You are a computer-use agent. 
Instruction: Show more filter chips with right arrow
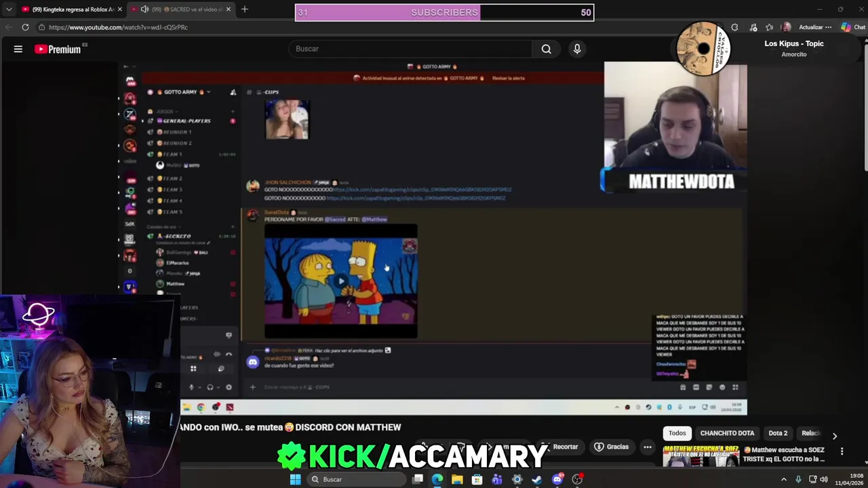tap(835, 436)
